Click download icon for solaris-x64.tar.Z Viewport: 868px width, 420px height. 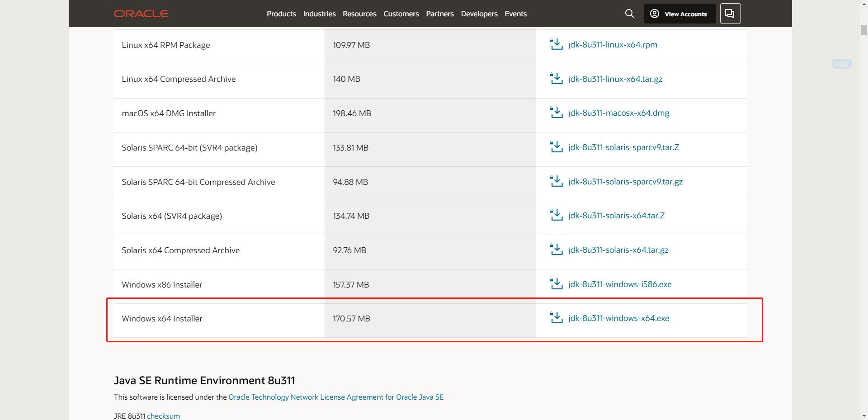click(556, 215)
